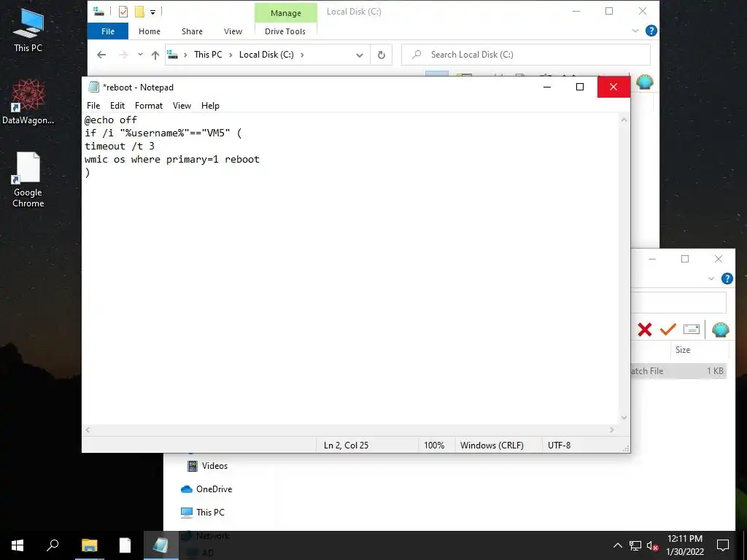This screenshot has width=747, height=560.
Task: Click the Notepad icon in the title bar
Action: tap(93, 87)
